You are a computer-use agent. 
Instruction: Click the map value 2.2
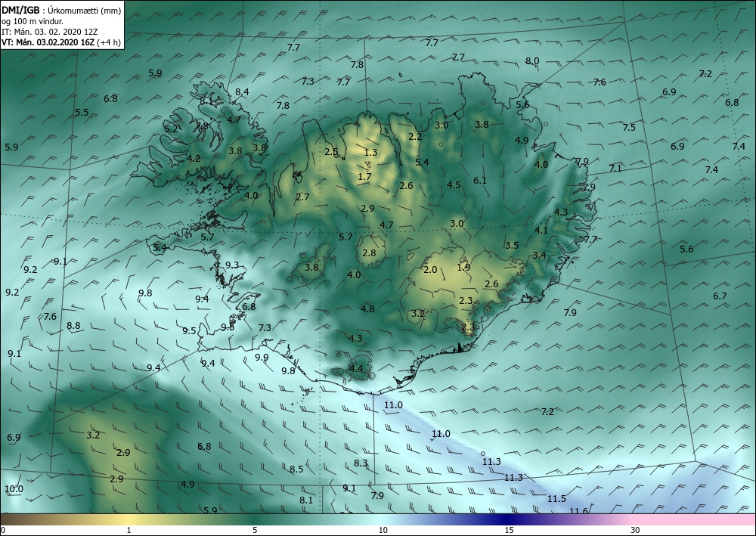[415, 136]
